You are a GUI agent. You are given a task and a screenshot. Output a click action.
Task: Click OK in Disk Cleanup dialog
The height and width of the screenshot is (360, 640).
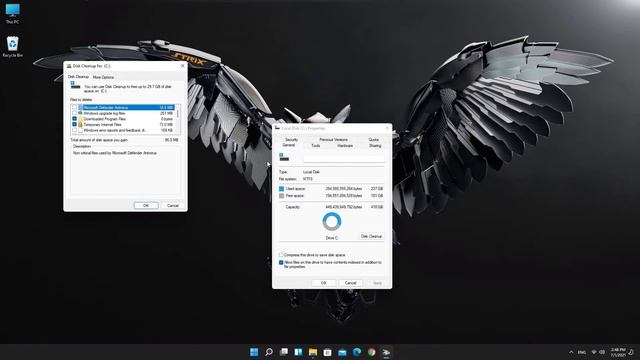pyautogui.click(x=146, y=205)
